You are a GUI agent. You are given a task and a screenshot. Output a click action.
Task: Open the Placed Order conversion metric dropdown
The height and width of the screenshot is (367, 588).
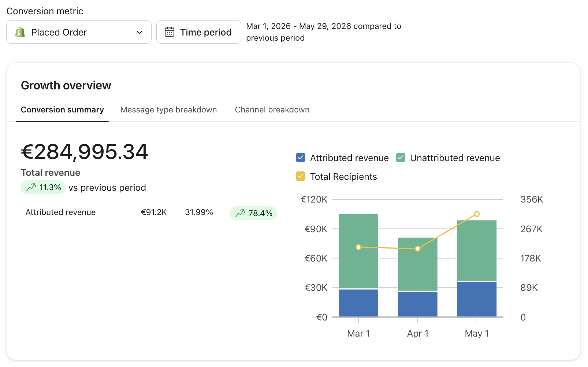(x=79, y=32)
